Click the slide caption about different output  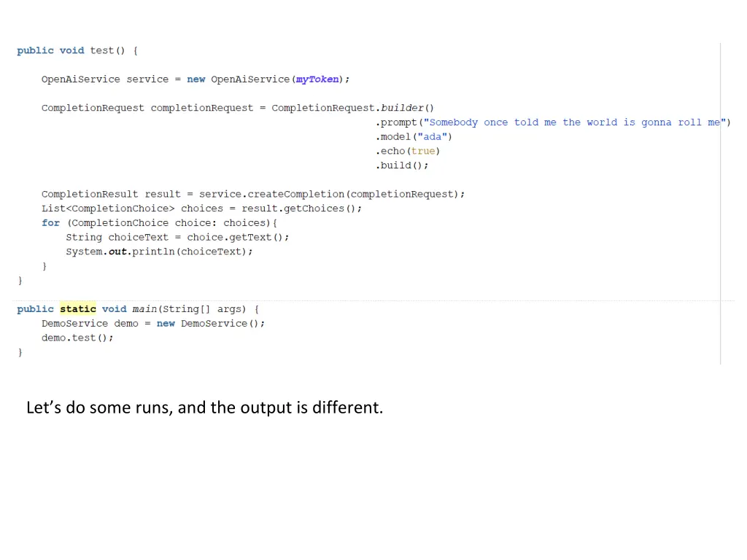click(x=204, y=408)
